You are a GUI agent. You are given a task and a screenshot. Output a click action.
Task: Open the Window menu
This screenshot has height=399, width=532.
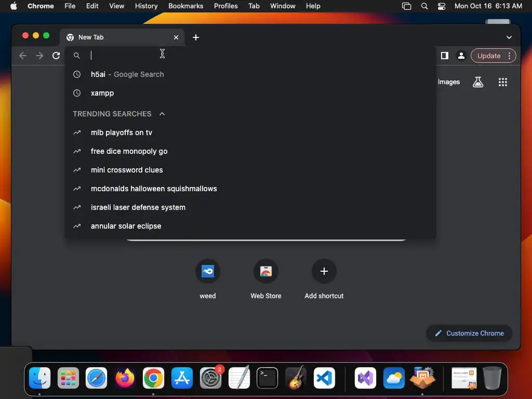[283, 6]
